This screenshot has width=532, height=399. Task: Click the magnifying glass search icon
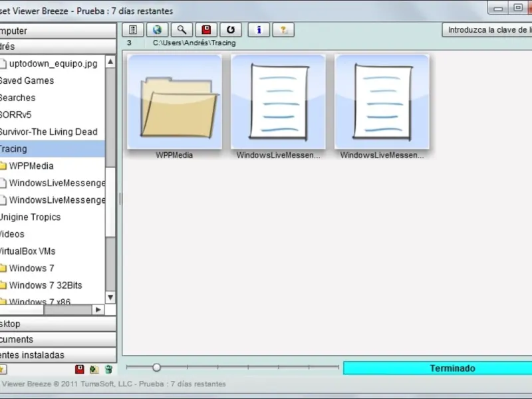182,30
